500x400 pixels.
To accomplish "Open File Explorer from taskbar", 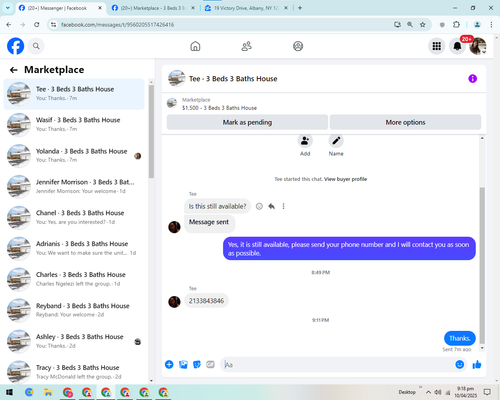I will (48, 392).
